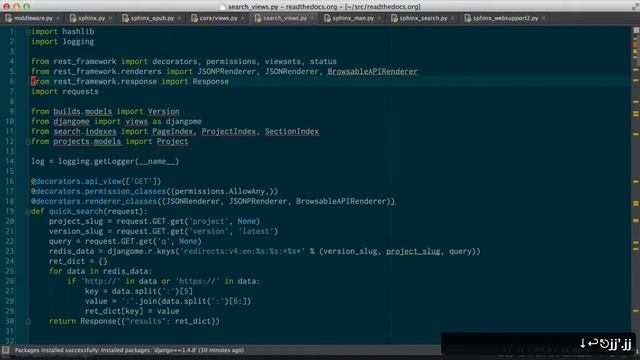Open the sphinx_search.py tab
The image size is (640, 360).
tap(423, 18)
